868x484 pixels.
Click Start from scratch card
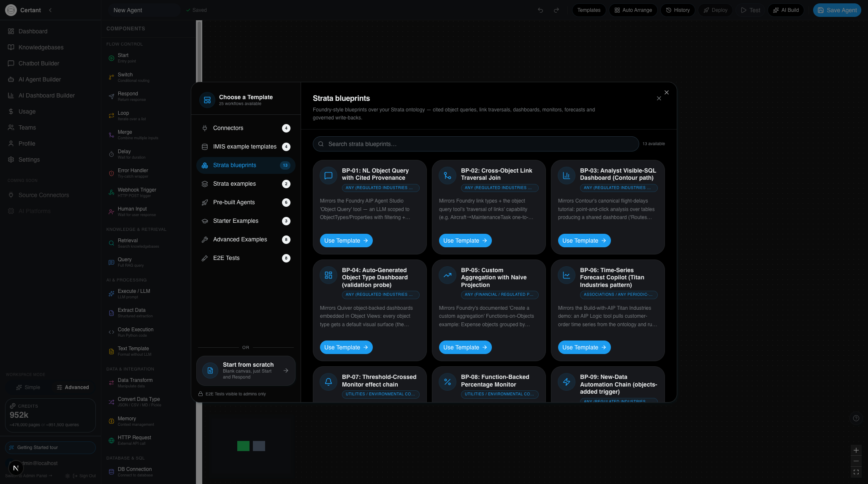point(246,370)
